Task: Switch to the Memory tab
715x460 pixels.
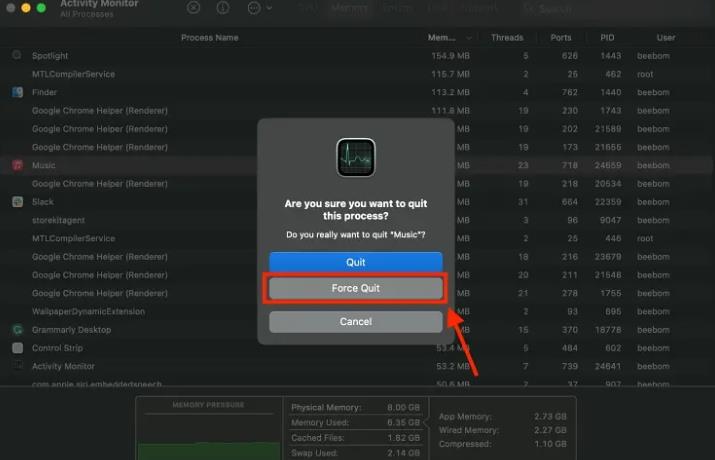Action: (x=349, y=9)
